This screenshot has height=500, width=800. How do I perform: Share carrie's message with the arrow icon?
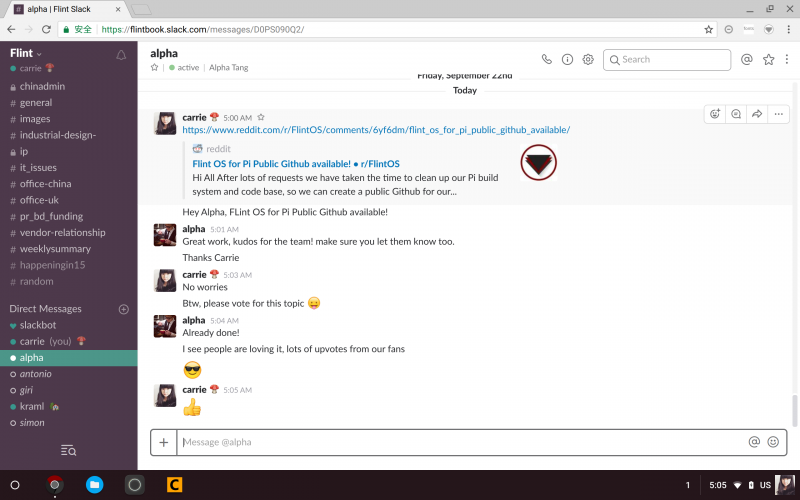click(757, 114)
